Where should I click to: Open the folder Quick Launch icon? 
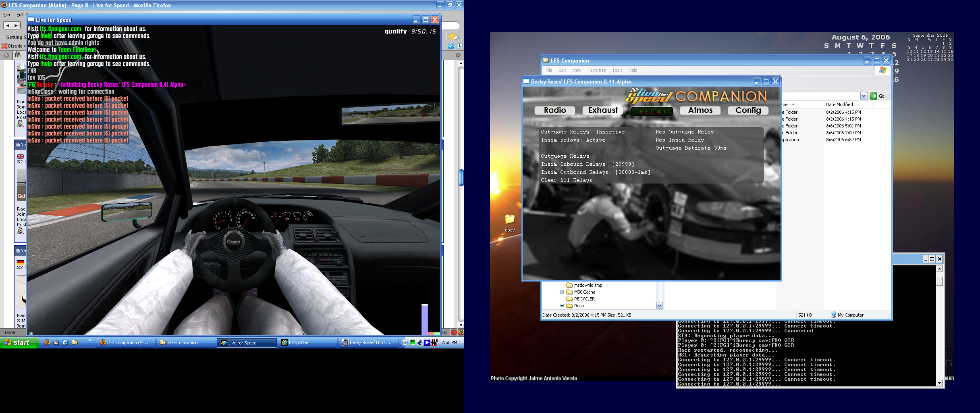click(75, 342)
